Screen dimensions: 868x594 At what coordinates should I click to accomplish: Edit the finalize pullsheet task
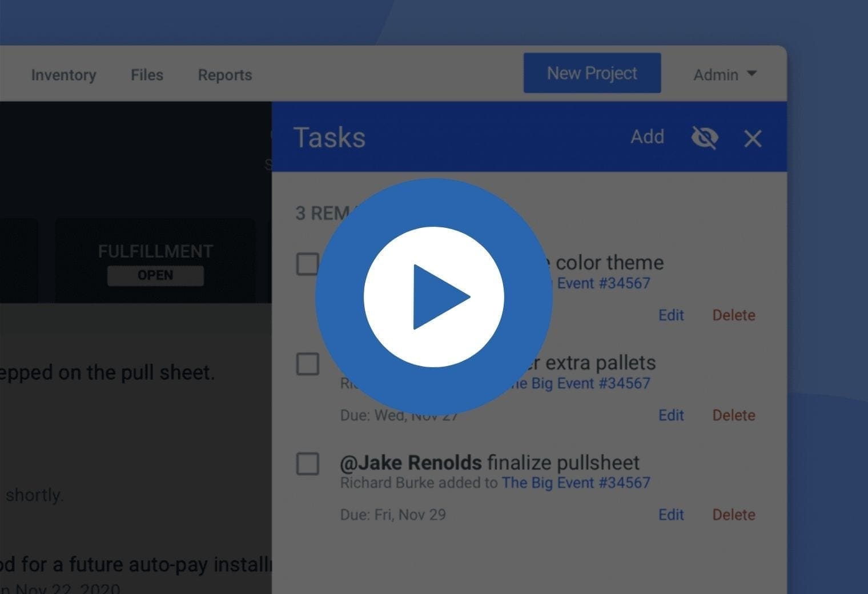click(671, 515)
